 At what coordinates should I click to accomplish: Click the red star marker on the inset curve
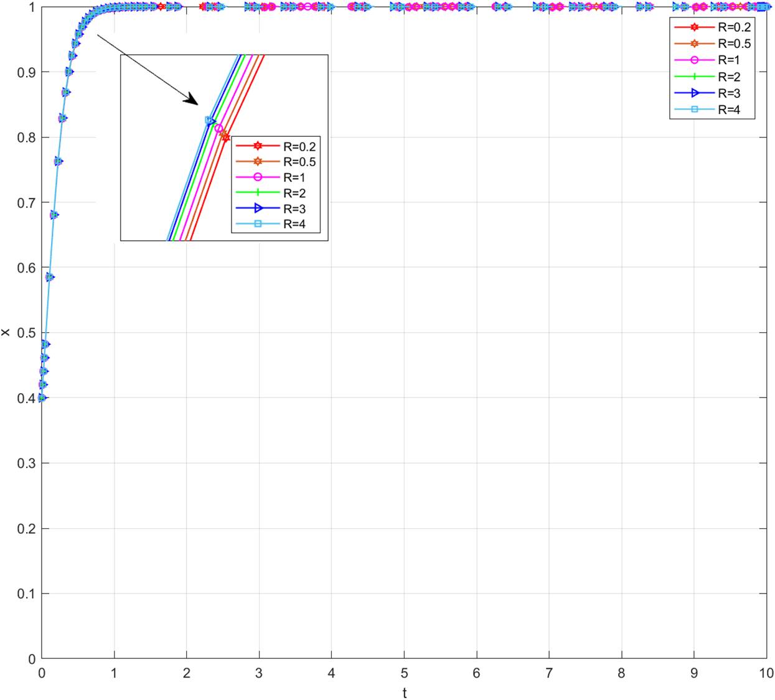[x=225, y=137]
